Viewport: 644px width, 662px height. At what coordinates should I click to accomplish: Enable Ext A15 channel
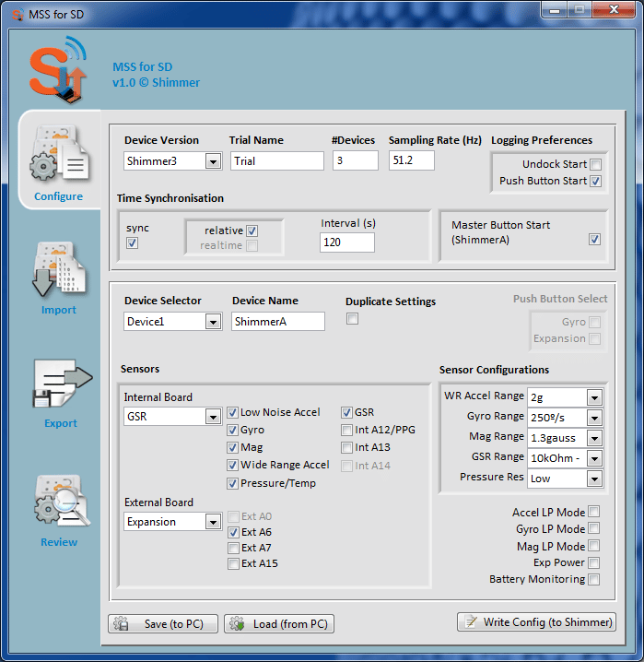233,563
